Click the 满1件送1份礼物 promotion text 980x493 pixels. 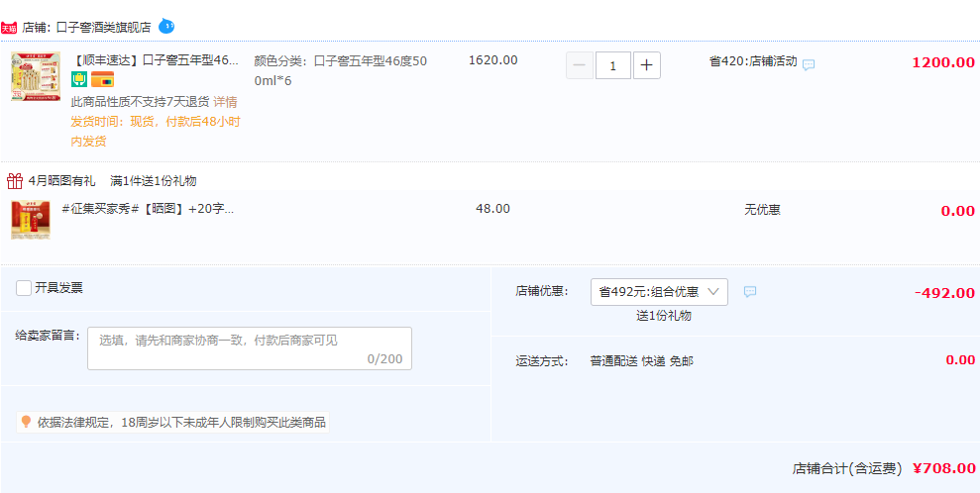154,181
